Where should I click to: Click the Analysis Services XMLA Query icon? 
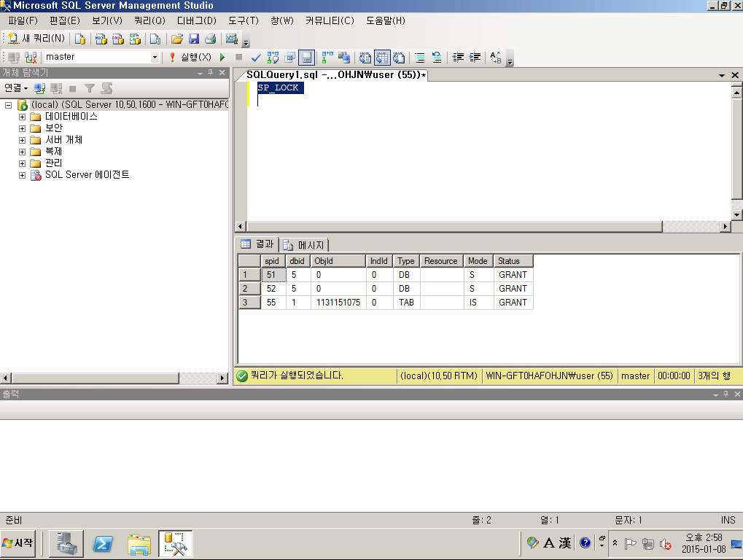pyautogui.click(x=135, y=39)
